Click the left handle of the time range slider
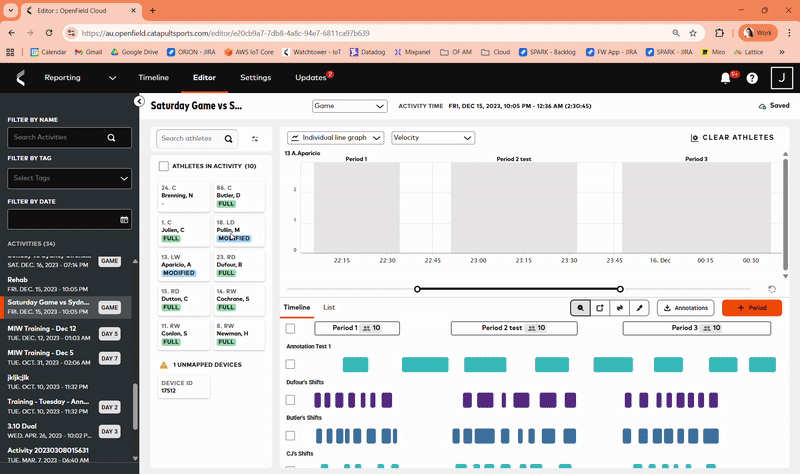Screen dimensions: 800x474 tap(417, 289)
